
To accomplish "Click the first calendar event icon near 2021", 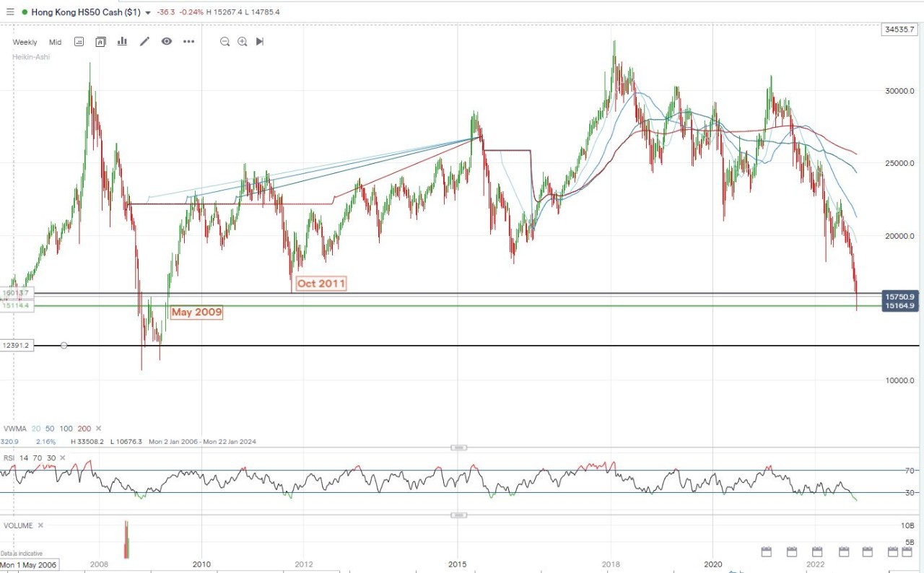I will pos(767,552).
